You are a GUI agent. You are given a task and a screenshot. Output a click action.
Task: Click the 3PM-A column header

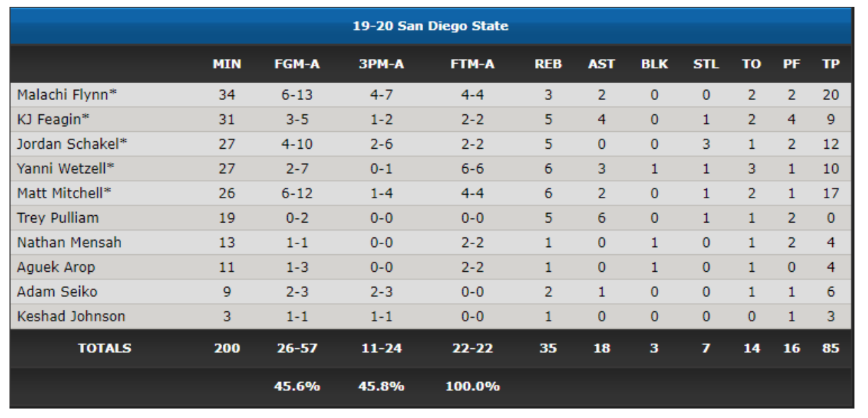[x=381, y=64]
